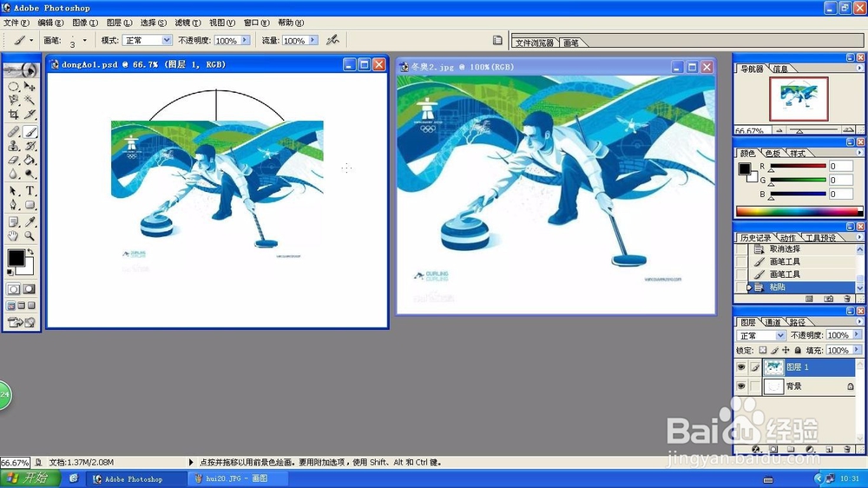Switch to Standard editing mode
868x488 pixels.
(13, 289)
